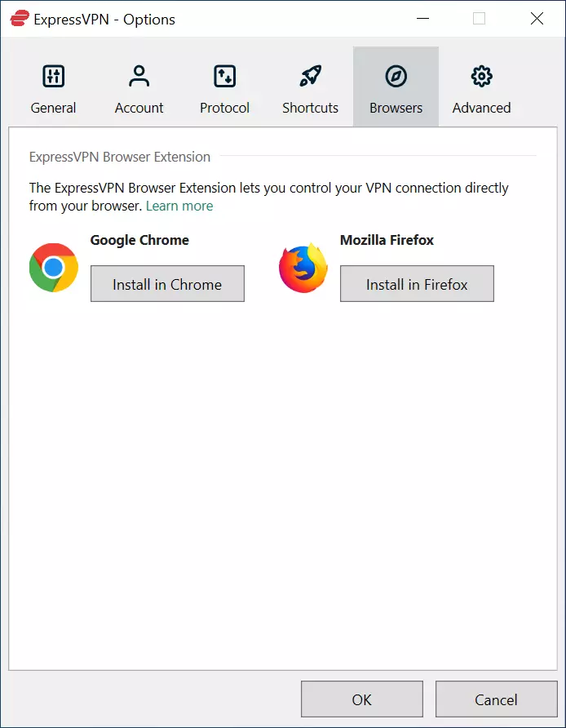
Task: Minimize the Options window
Action: pyautogui.click(x=422, y=19)
